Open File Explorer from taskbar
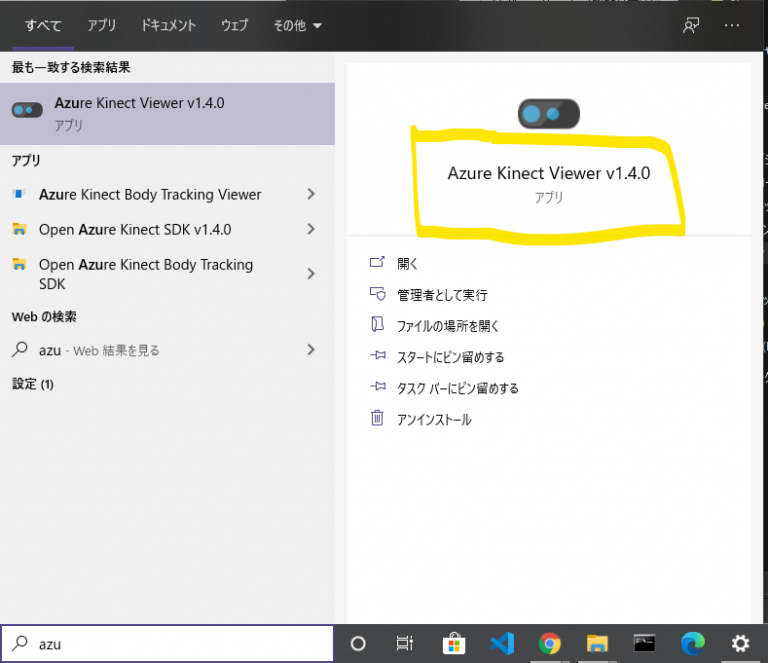768x663 pixels. point(597,643)
